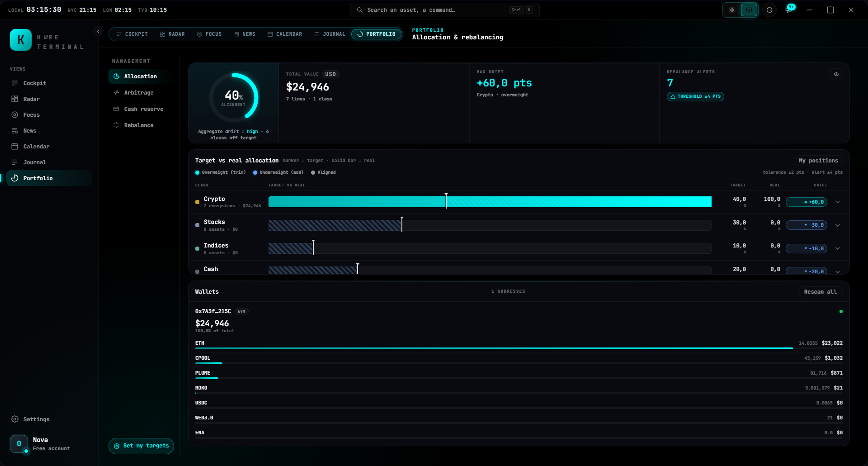Toggle the USD currency badge

[x=330, y=74]
